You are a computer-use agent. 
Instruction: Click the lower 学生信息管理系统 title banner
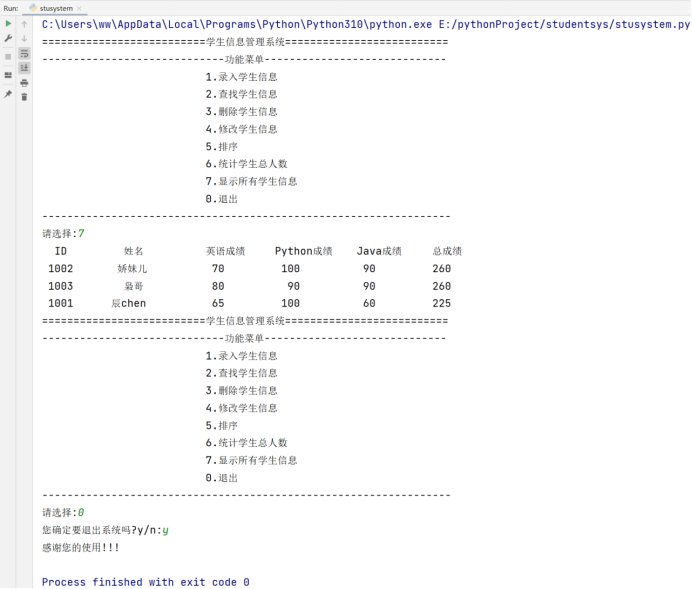point(245,321)
